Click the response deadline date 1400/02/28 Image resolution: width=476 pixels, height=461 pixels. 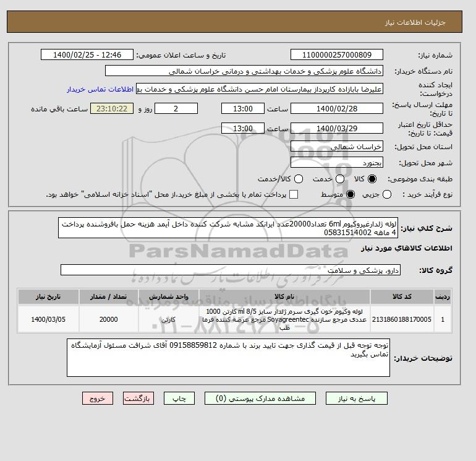(x=337, y=108)
